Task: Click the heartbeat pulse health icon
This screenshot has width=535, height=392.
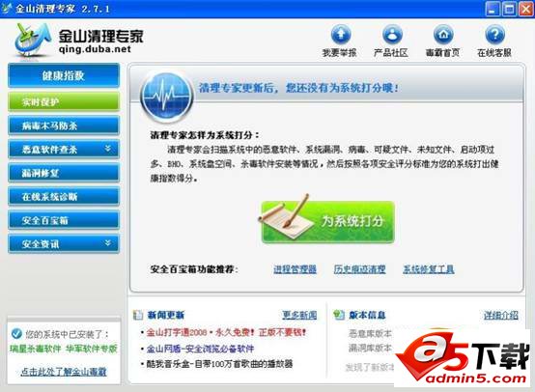Action: pyautogui.click(x=167, y=96)
